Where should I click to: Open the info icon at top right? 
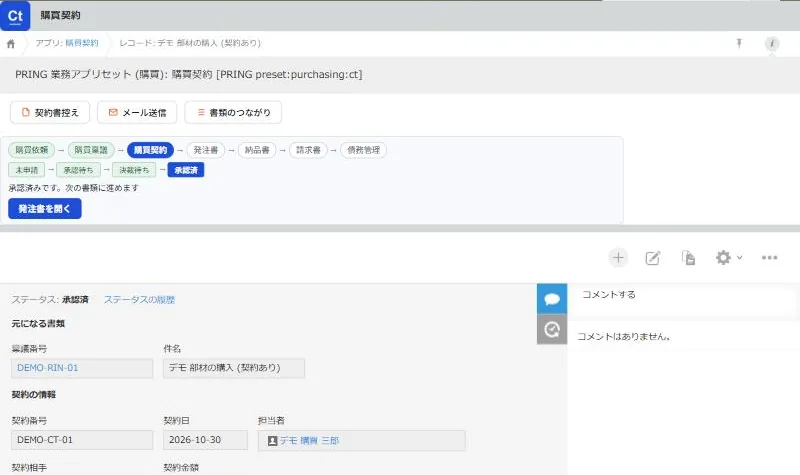pos(772,44)
